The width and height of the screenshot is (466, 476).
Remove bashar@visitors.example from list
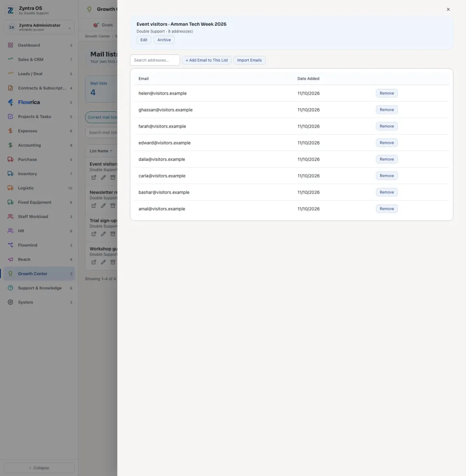(387, 192)
